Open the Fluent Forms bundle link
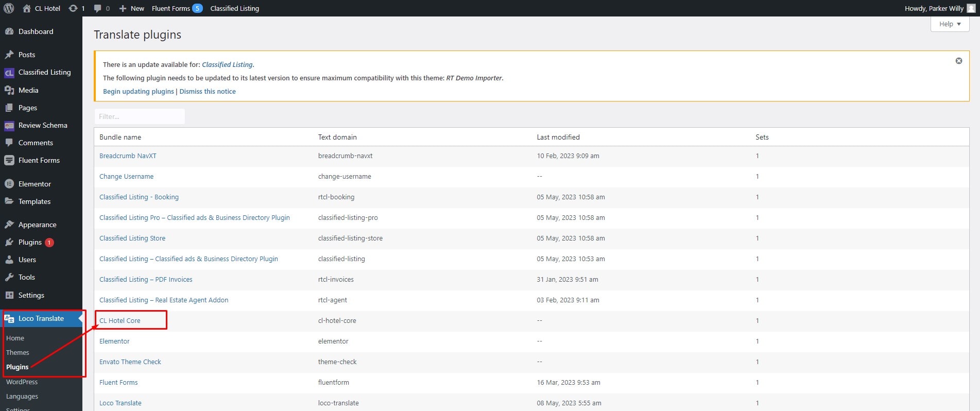Image resolution: width=980 pixels, height=411 pixels. click(118, 382)
